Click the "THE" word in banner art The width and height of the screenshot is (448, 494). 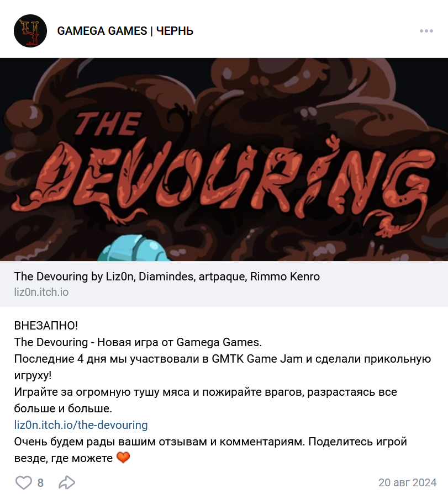108,124
